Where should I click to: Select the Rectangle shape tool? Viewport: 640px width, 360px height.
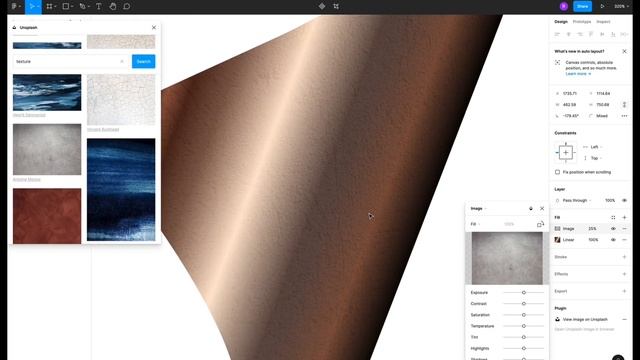click(x=65, y=7)
